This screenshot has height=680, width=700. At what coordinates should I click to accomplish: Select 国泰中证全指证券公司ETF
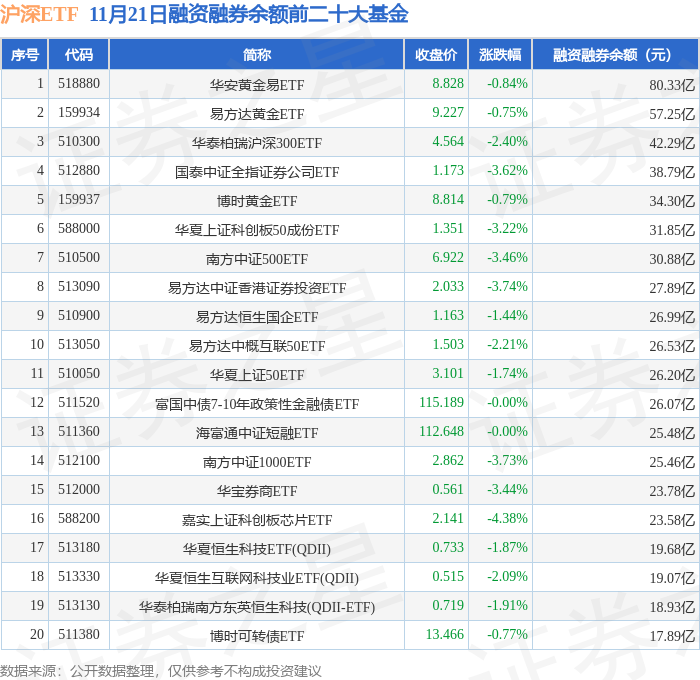257,172
